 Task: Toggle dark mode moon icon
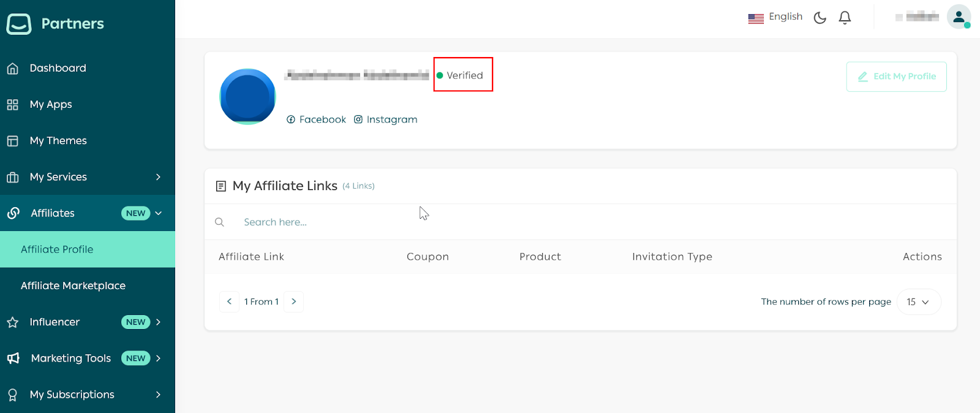point(820,18)
